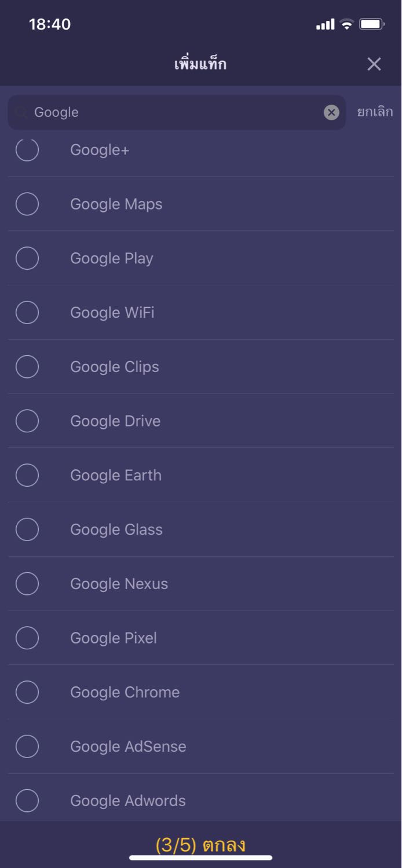The height and width of the screenshot is (868, 402).
Task: Clear the Google search text
Action: point(331,112)
